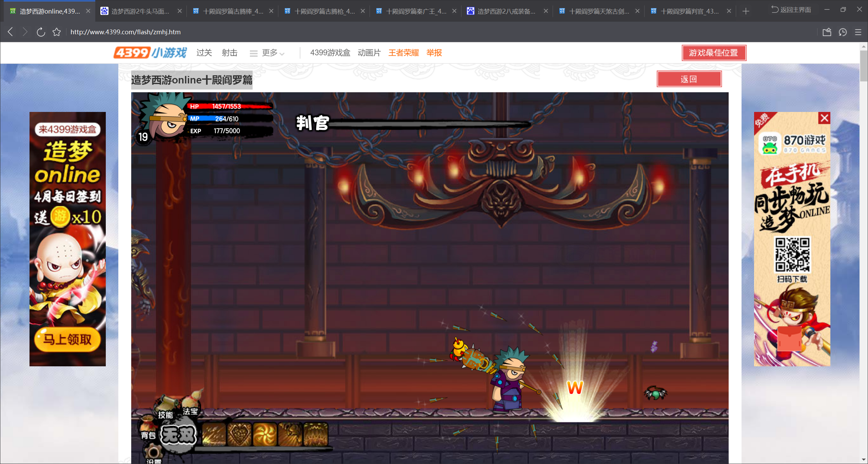Click 返回主界面 at the window top
Screen dimensions: 868x464
[791, 9]
